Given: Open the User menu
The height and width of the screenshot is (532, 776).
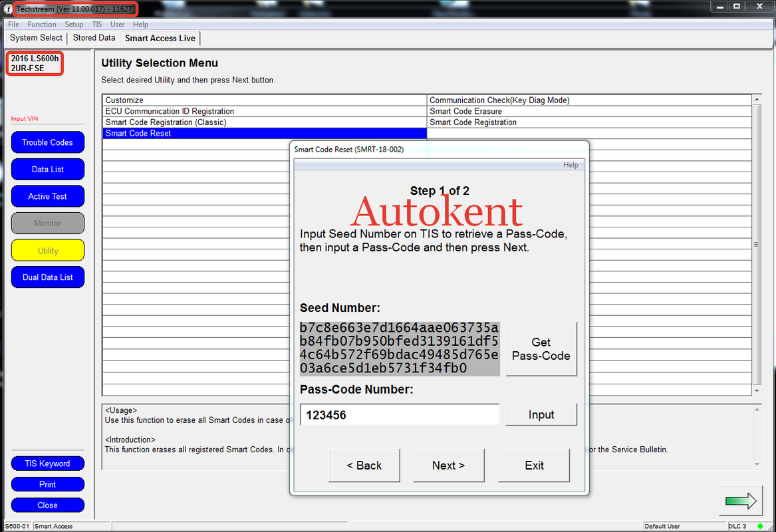Looking at the screenshot, I should click(117, 24).
